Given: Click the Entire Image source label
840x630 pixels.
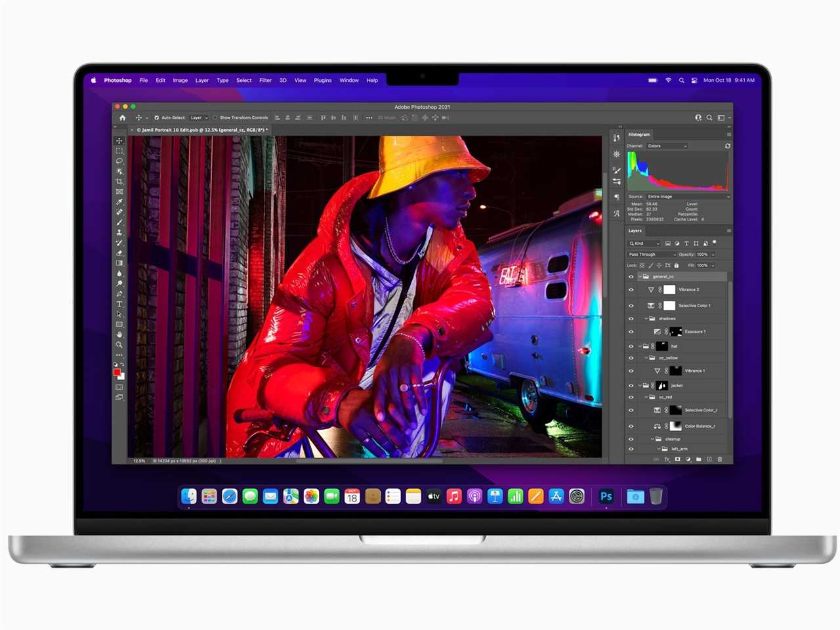Looking at the screenshot, I should [x=660, y=196].
